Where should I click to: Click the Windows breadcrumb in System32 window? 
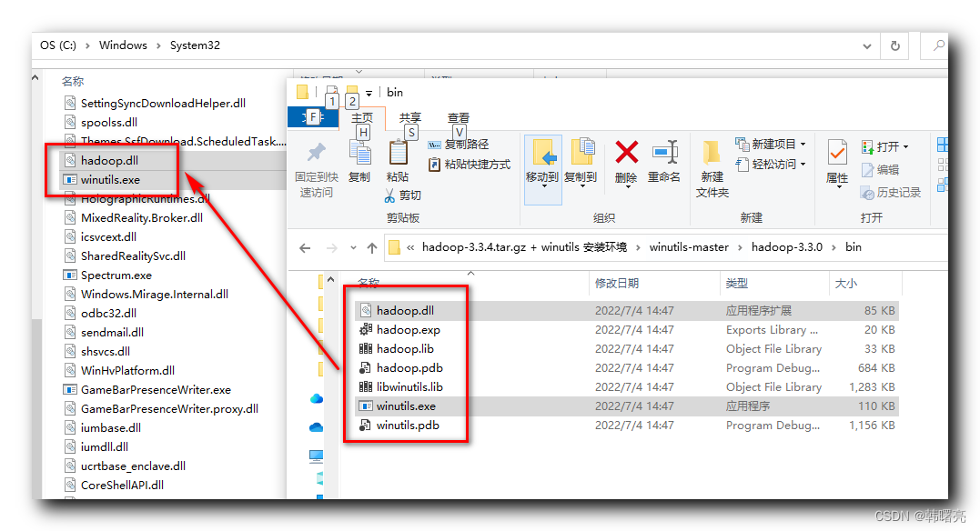click(123, 45)
